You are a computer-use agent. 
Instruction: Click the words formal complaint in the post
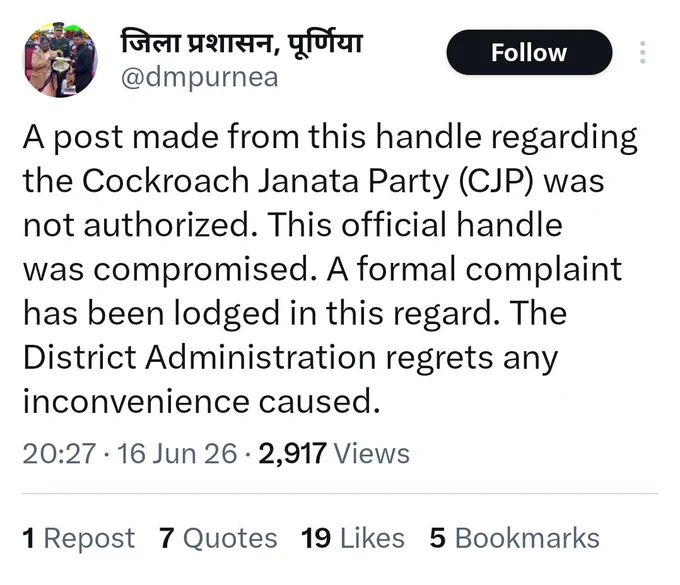pyautogui.click(x=489, y=270)
